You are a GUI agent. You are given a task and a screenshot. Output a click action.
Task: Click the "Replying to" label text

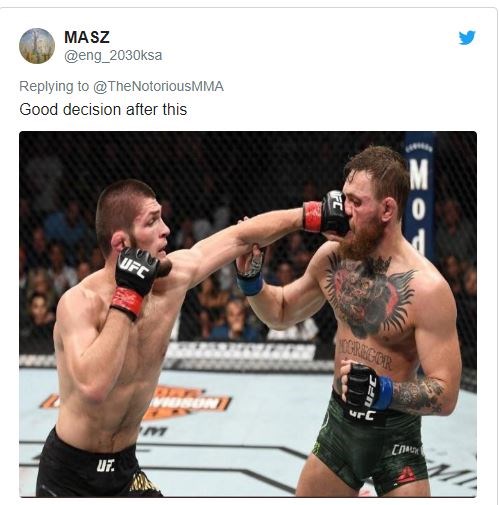tap(54, 86)
